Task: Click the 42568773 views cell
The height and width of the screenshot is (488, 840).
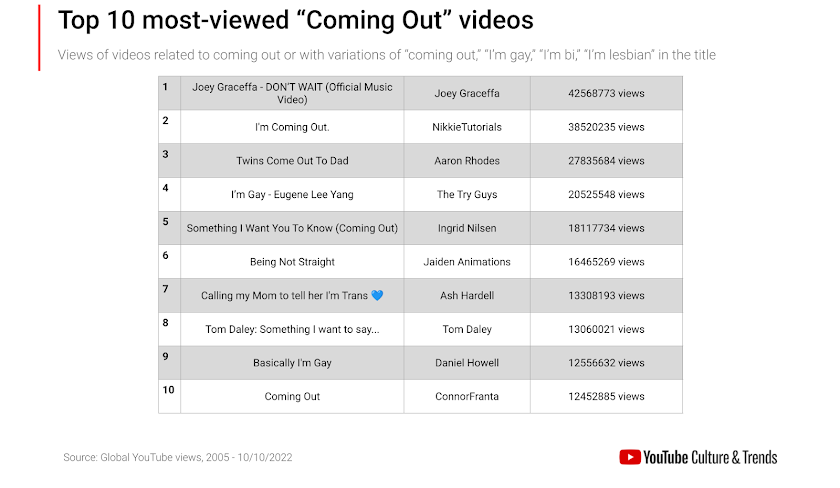Action: tap(606, 93)
